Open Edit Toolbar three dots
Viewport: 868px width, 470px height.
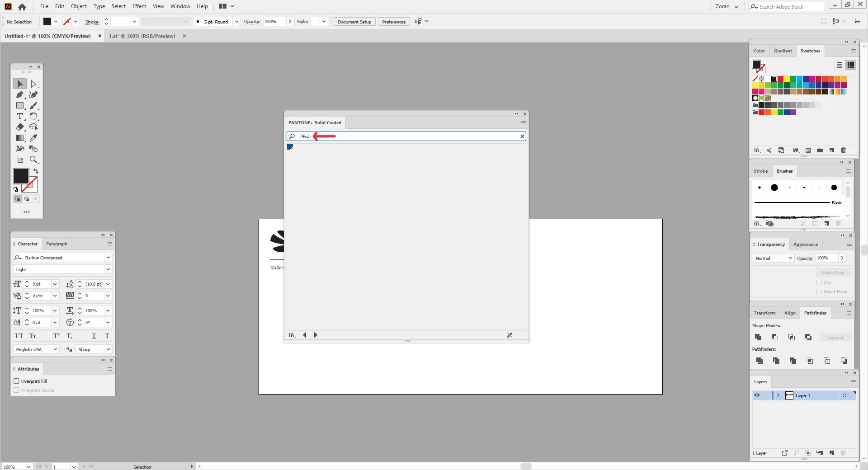point(27,211)
